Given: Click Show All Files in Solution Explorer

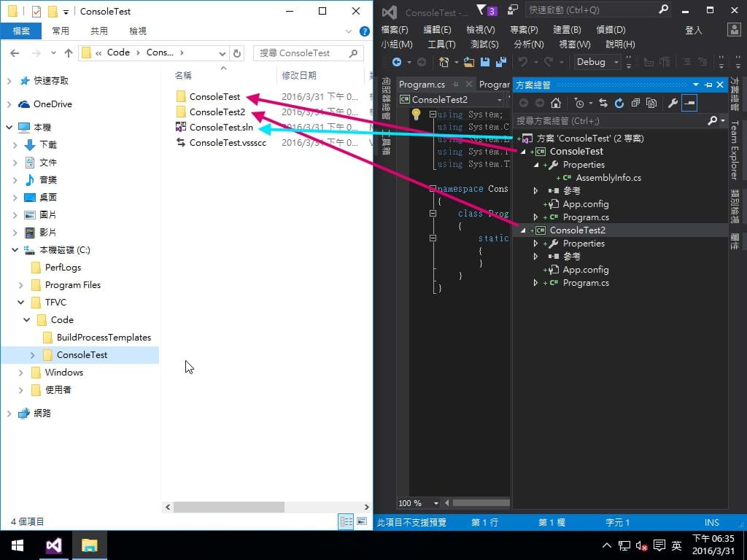Looking at the screenshot, I should pyautogui.click(x=651, y=103).
